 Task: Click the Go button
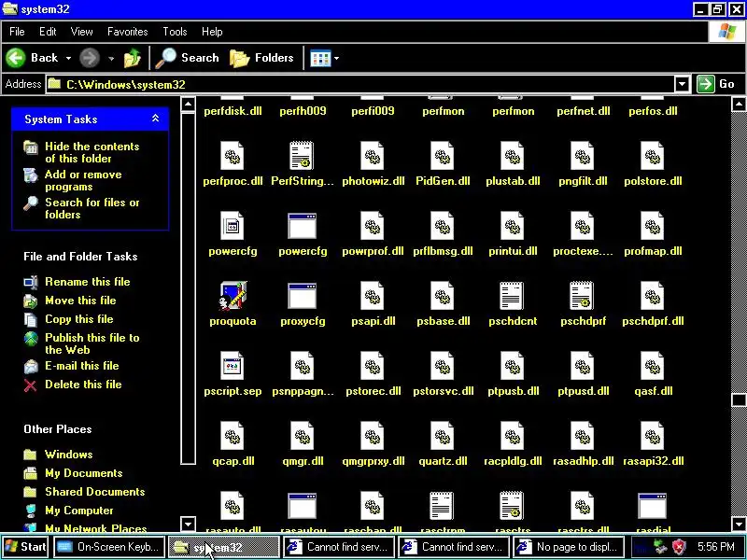(717, 84)
